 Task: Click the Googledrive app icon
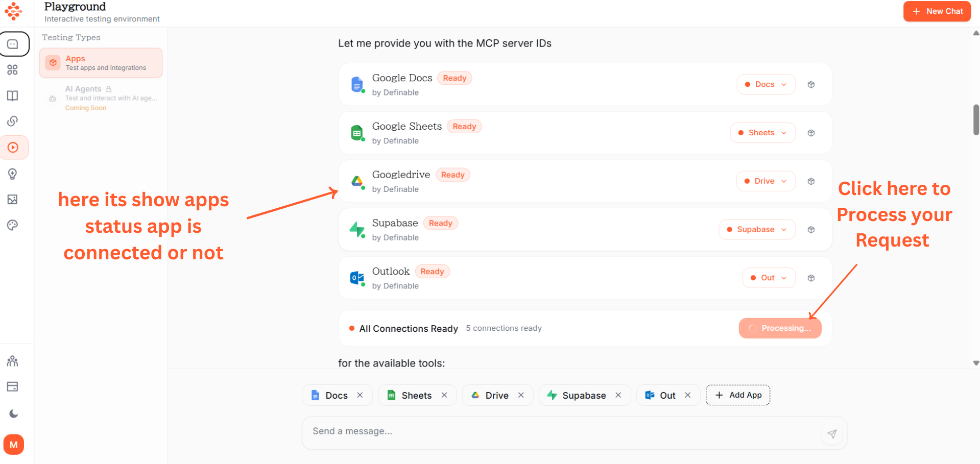coord(357,181)
